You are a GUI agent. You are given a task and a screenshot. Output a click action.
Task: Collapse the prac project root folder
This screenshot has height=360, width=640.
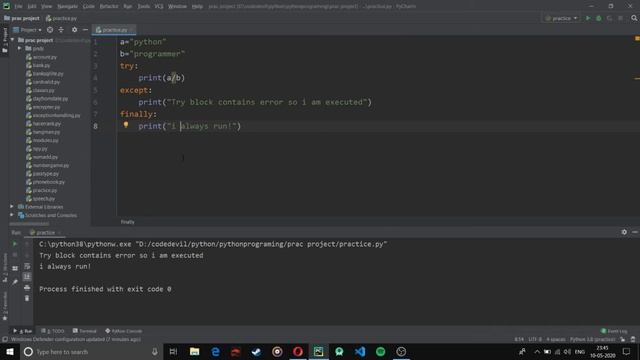13,40
